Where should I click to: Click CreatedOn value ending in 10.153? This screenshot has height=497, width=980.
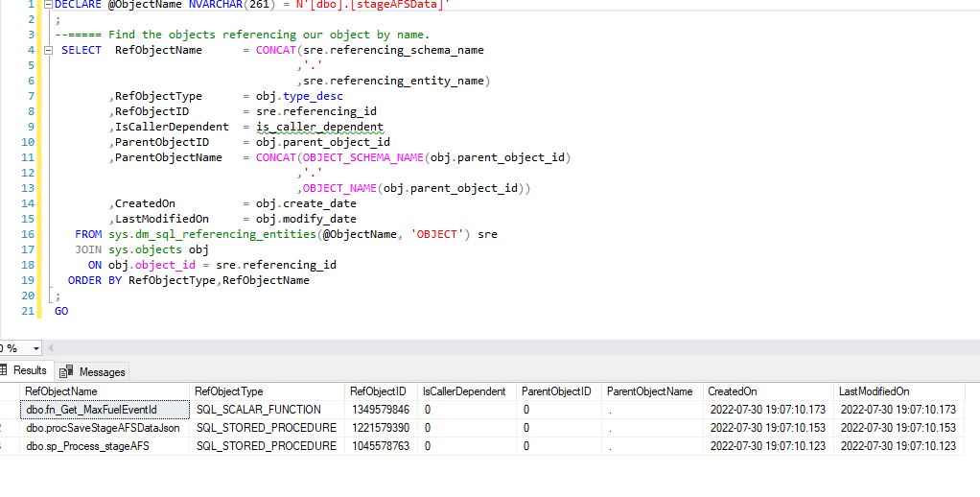click(x=769, y=428)
